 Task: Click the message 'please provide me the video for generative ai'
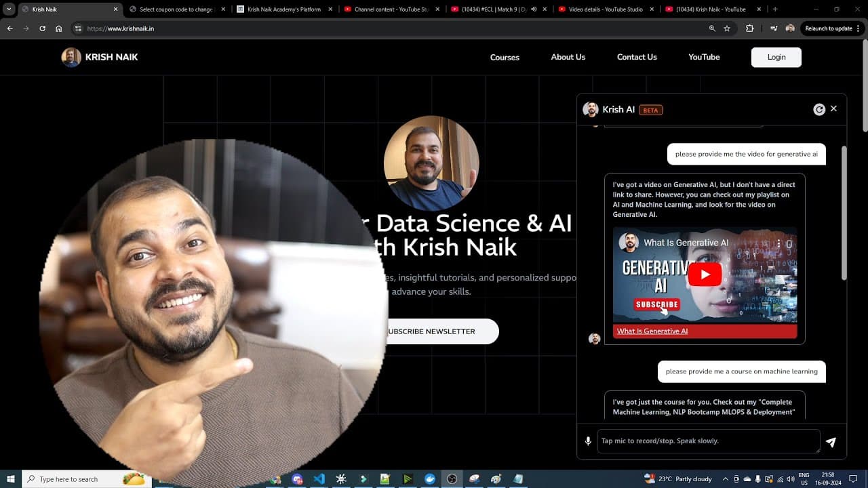pos(746,154)
